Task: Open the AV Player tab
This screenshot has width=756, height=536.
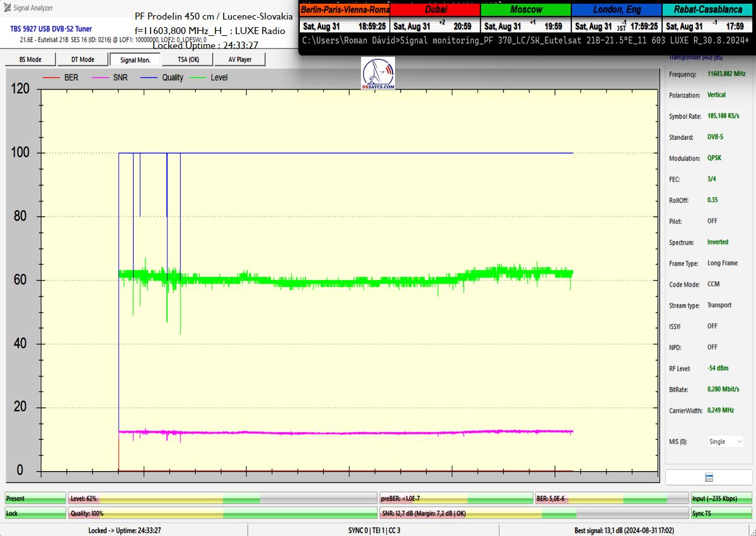Action: [239, 59]
